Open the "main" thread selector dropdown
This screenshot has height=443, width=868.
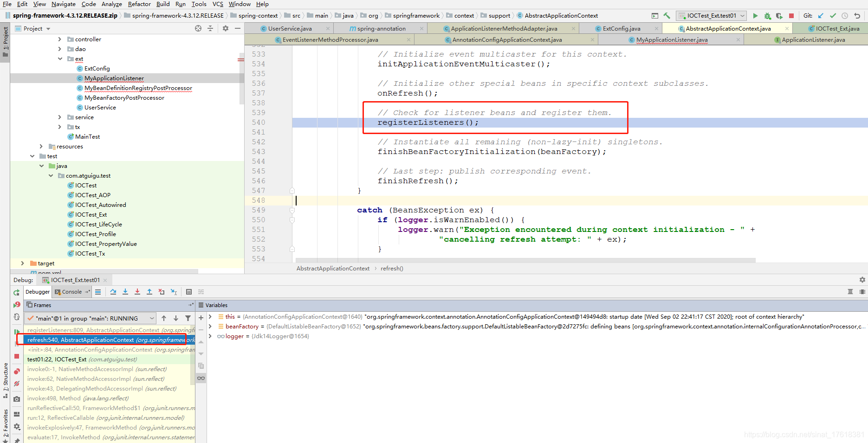pyautogui.click(x=91, y=318)
